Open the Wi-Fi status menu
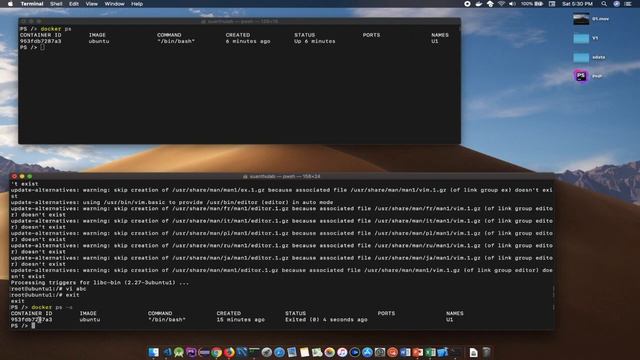Screen dimensions: 640x360 [x=501, y=4]
